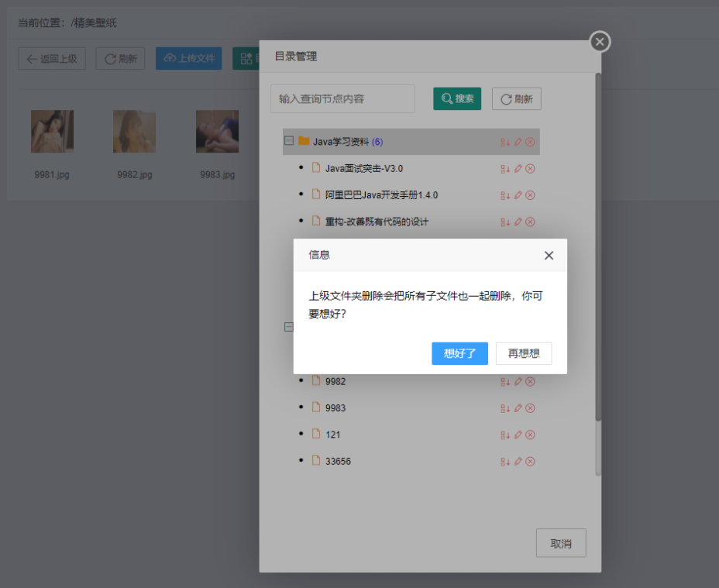Image resolution: width=719 pixels, height=588 pixels.
Task: Delete node 9982 with circle-x icon
Action: 530,382
